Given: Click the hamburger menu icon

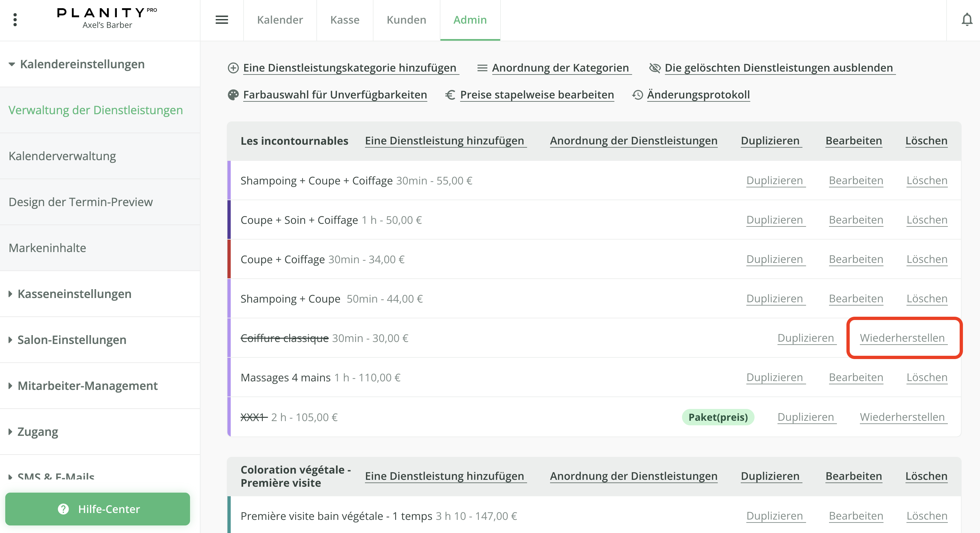Looking at the screenshot, I should click(x=222, y=20).
